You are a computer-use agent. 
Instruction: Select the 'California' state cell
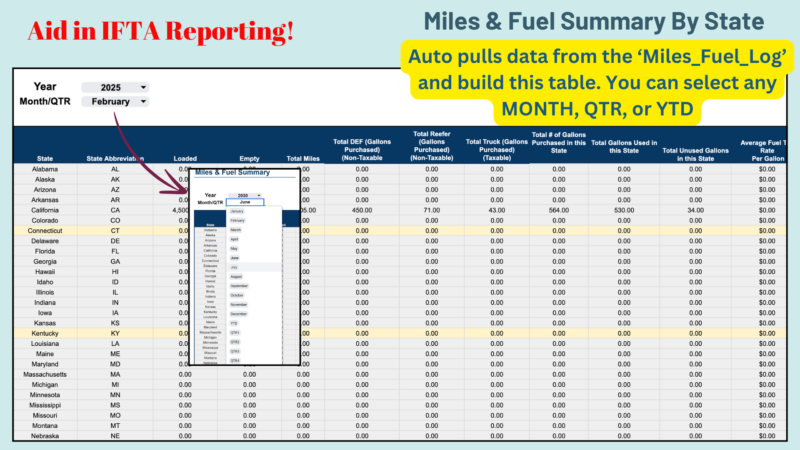coord(45,210)
